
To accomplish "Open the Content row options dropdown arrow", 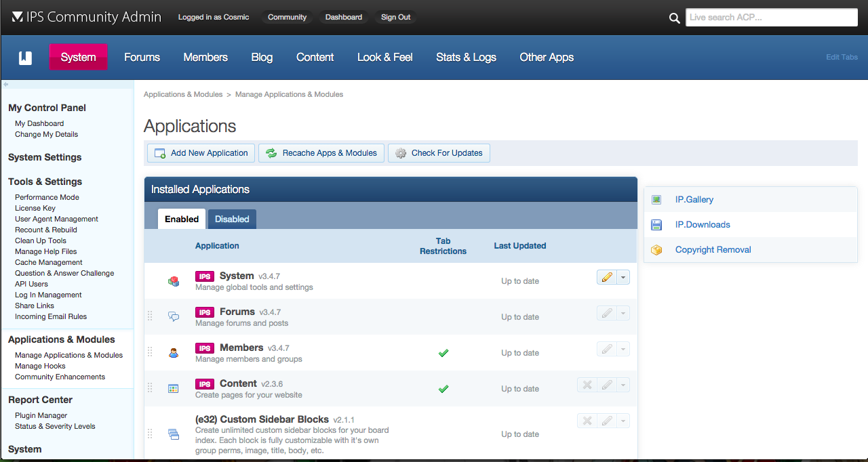I will 623,384.
